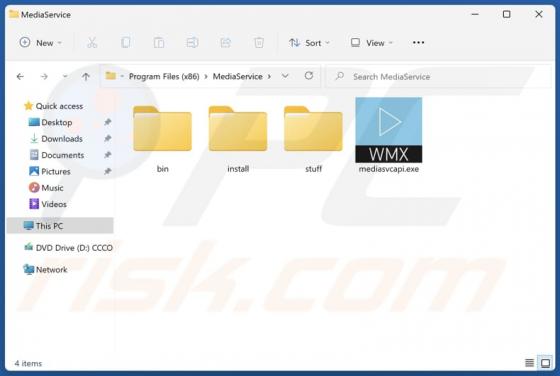Viewport: 560px width, 376px height.
Task: Select the mediasvcapi.exe file icon
Action: click(389, 130)
